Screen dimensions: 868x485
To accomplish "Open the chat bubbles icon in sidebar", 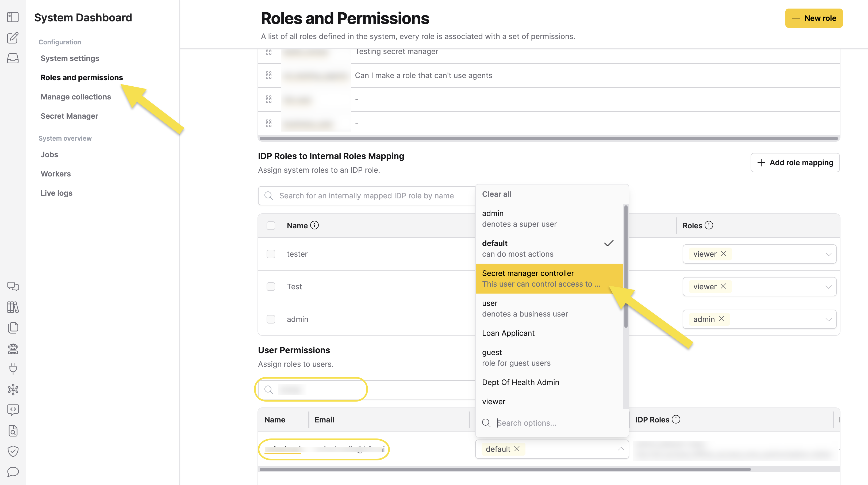I will pos(13,287).
